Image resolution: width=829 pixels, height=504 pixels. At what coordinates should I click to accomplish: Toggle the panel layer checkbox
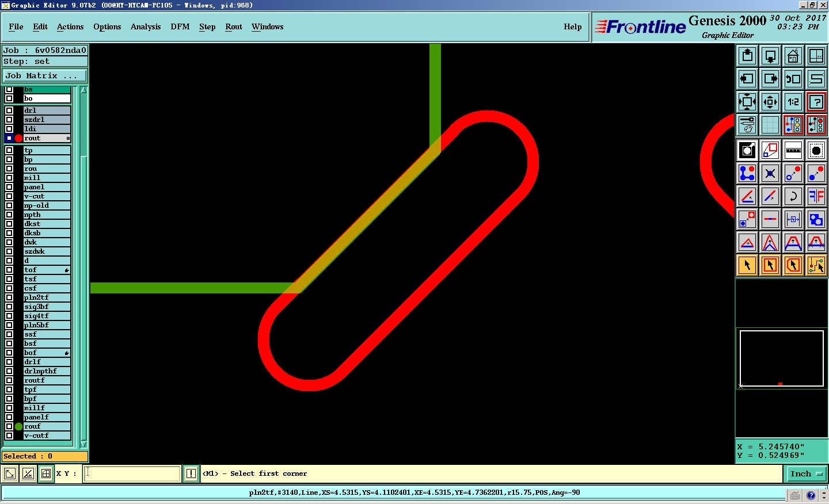coord(9,187)
